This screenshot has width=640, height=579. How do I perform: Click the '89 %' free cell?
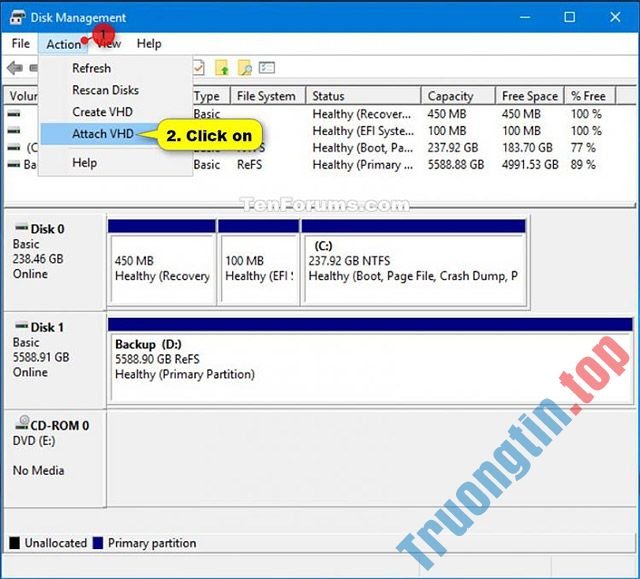click(x=583, y=165)
